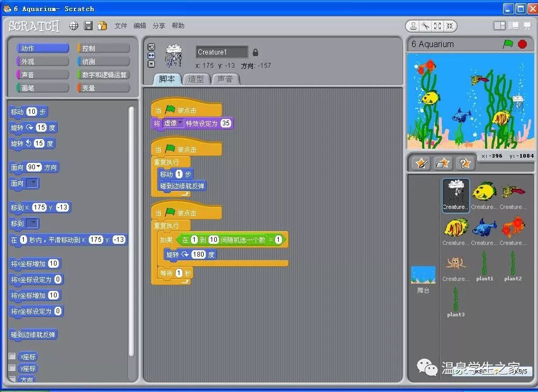Enter presentation mode
538x392 pixels.
click(x=527, y=26)
